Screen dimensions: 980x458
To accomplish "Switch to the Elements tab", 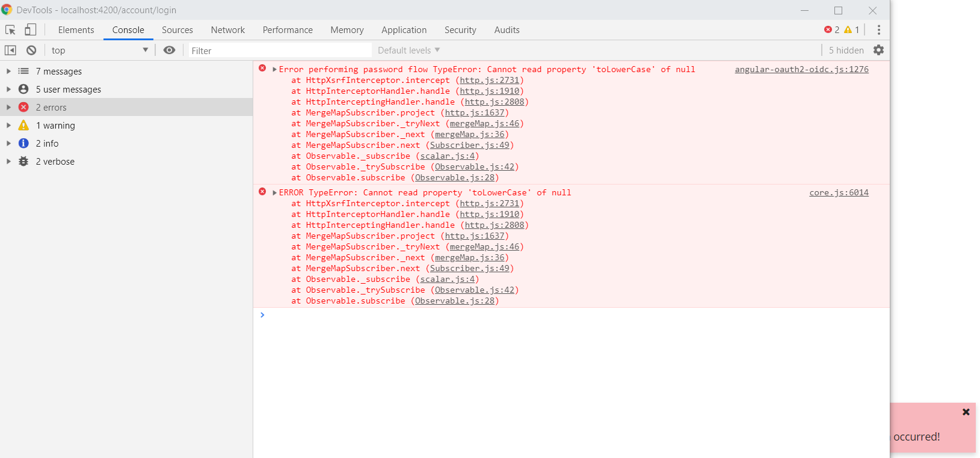I will [x=76, y=30].
